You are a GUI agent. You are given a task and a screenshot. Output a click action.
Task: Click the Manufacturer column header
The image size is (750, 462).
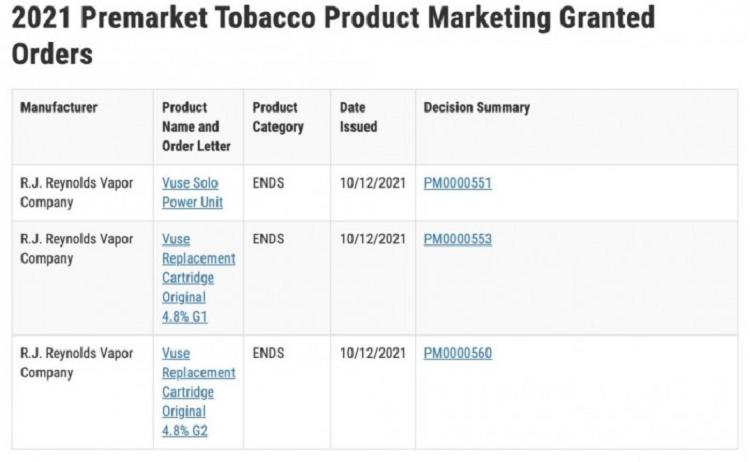(x=59, y=108)
